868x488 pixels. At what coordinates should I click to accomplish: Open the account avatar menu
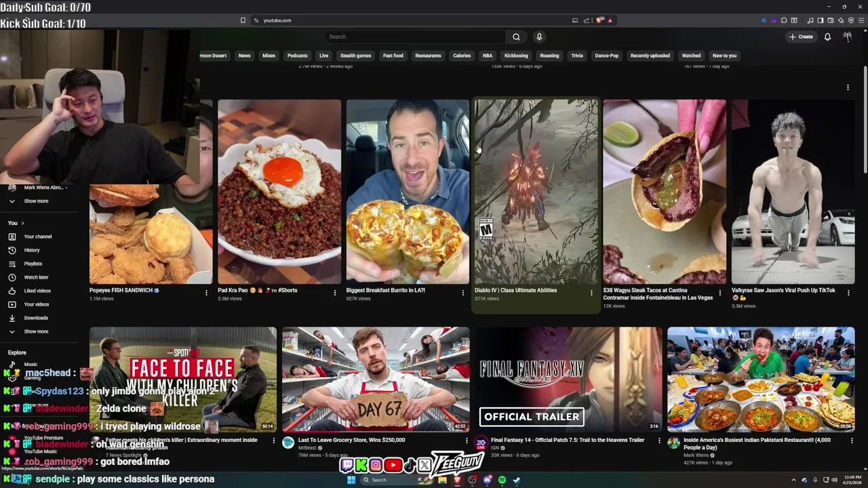coord(847,37)
